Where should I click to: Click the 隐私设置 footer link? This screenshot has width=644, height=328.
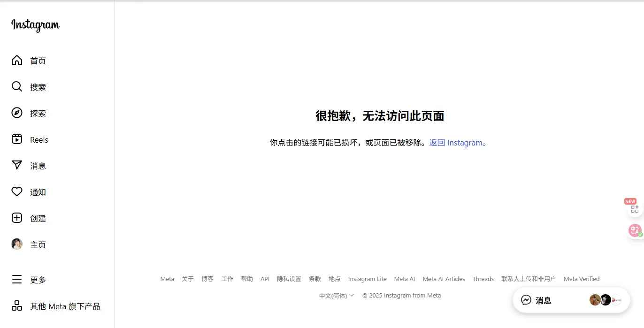tap(289, 279)
